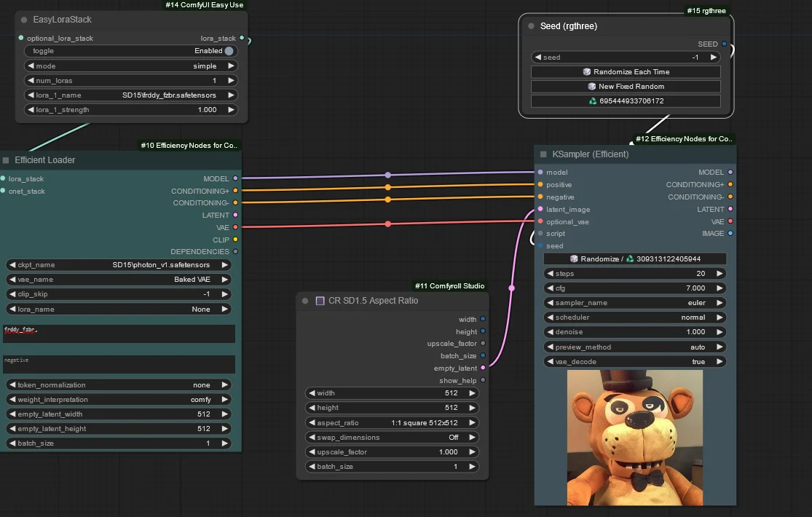Screen dimensions: 812x517
Task: Click the CR SD1.5 Aspect Ratio purple square icon
Action: 320,301
